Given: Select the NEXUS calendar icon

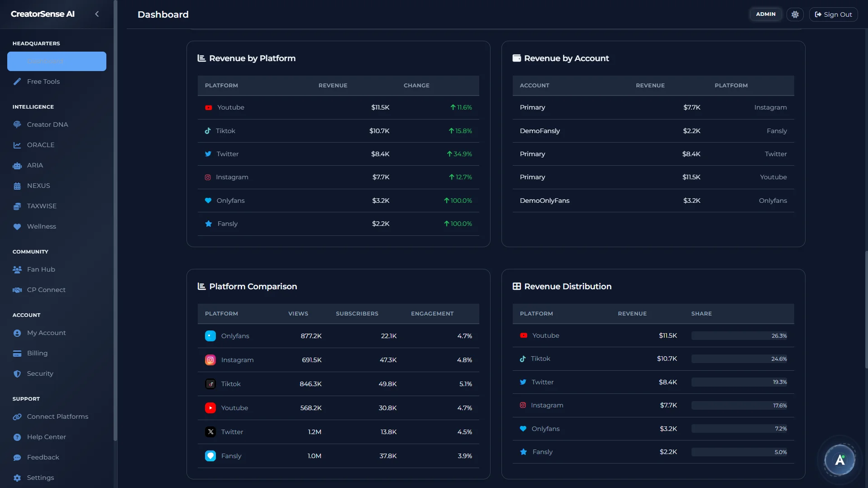Looking at the screenshot, I should 17,186.
